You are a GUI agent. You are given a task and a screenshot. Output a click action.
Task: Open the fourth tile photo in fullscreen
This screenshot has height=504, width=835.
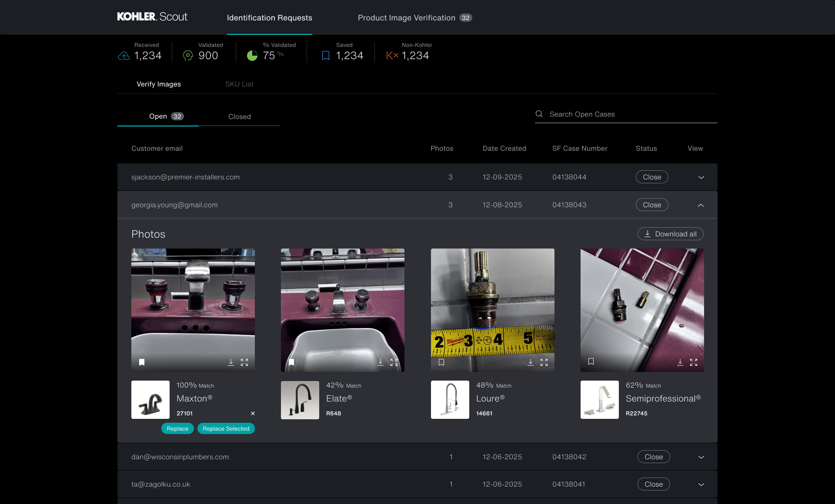pos(694,362)
